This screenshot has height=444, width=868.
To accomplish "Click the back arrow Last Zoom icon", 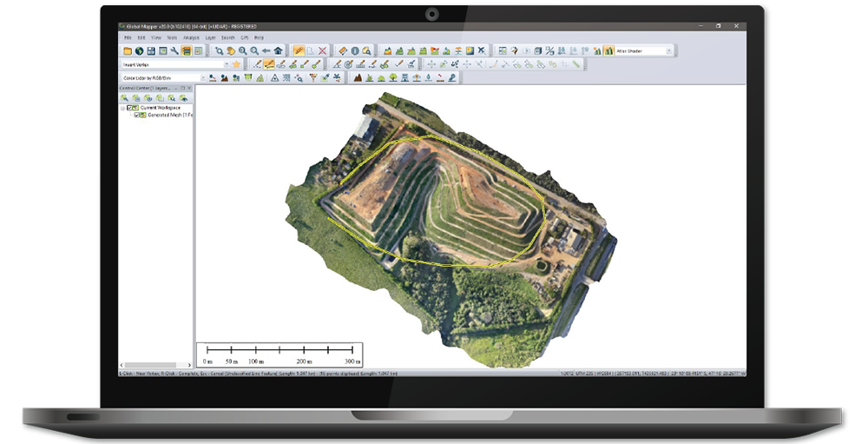I will [x=266, y=51].
